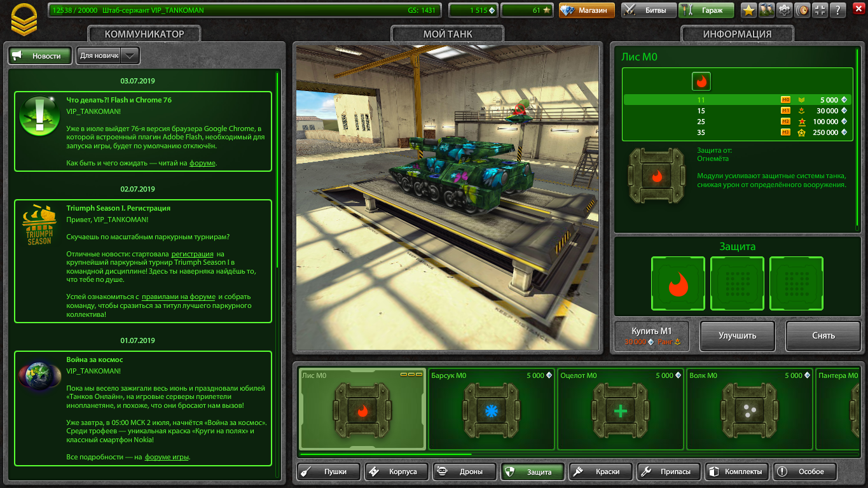Select equipped fire protection slot
This screenshot has width=868, height=488.
[678, 284]
